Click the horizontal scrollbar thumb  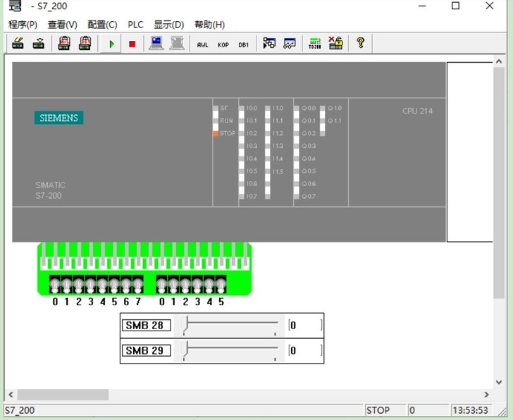pos(63,395)
